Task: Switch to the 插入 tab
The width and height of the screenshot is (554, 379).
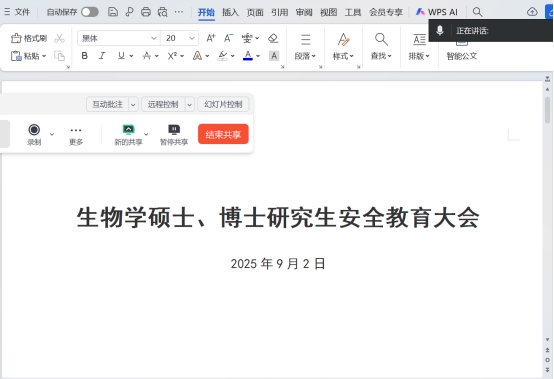Action: [x=230, y=12]
